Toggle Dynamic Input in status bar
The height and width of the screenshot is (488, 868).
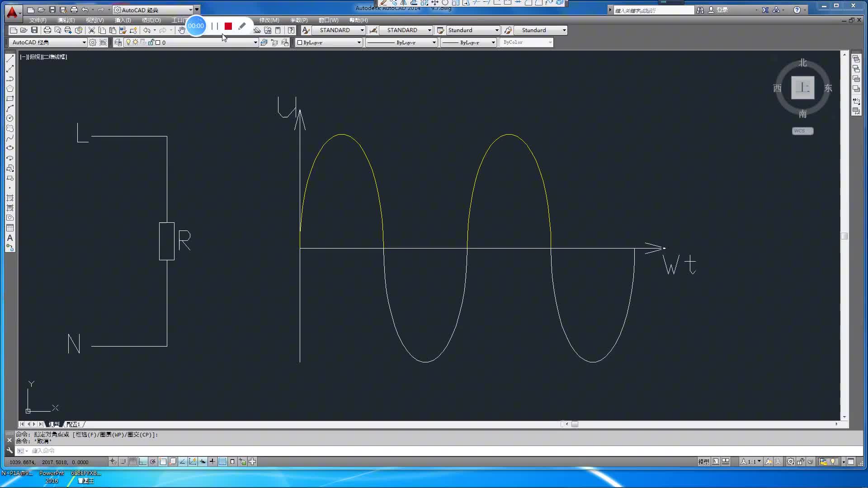click(203, 462)
